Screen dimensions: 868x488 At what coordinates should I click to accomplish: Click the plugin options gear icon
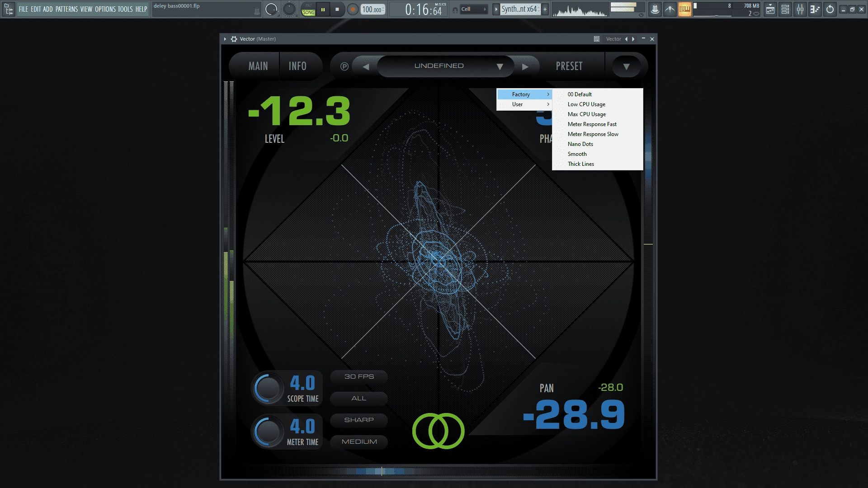234,39
